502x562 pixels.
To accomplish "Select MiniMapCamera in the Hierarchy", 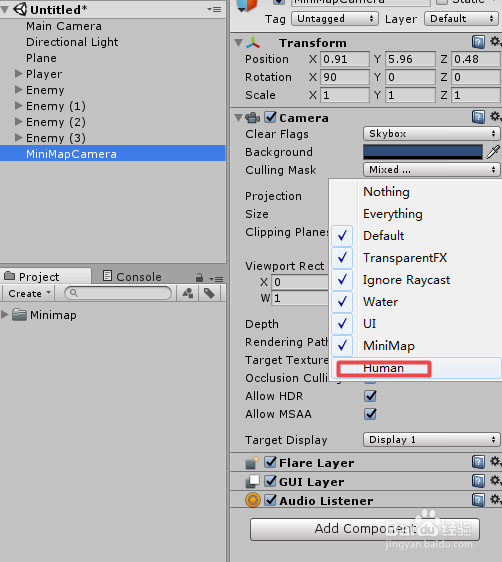I will pyautogui.click(x=113, y=154).
